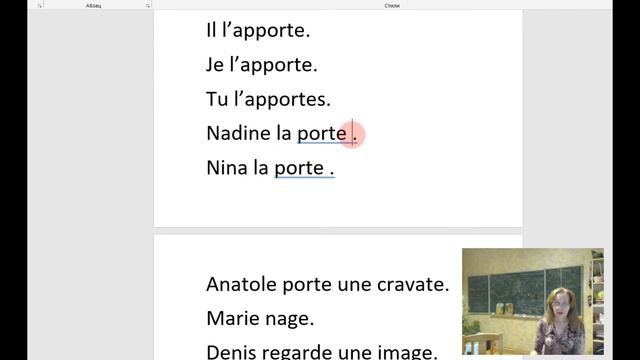Viewport: 640px width, 360px height.
Task: Click the line "Je l’apporte."
Action: pyautogui.click(x=262, y=65)
